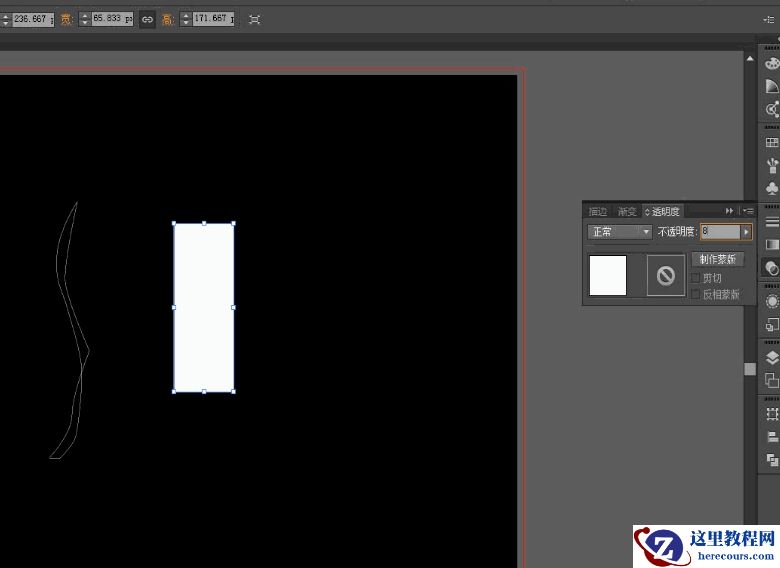Click the 不透明度 opacity input field

coord(720,232)
